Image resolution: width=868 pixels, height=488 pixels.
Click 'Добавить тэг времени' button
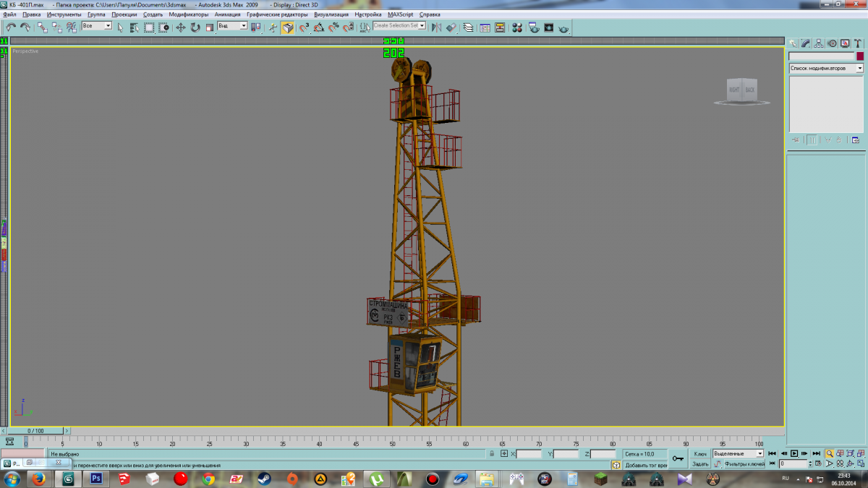644,465
